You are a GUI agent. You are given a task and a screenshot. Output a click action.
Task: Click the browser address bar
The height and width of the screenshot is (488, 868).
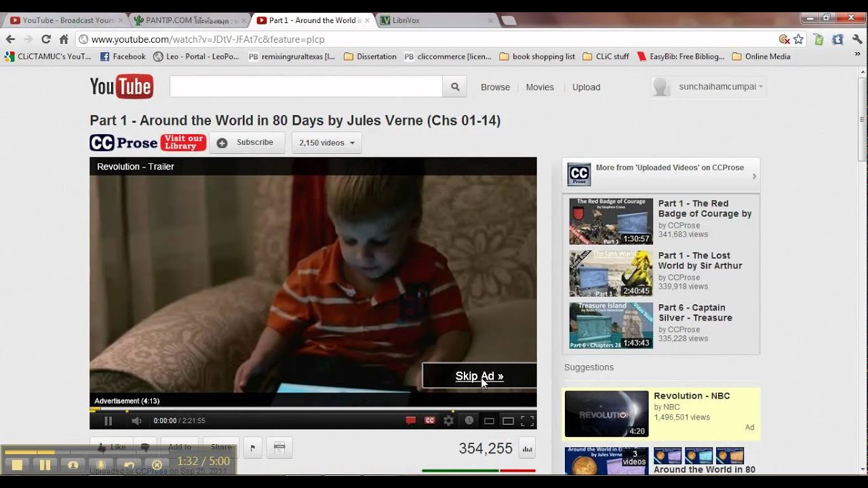[427, 39]
